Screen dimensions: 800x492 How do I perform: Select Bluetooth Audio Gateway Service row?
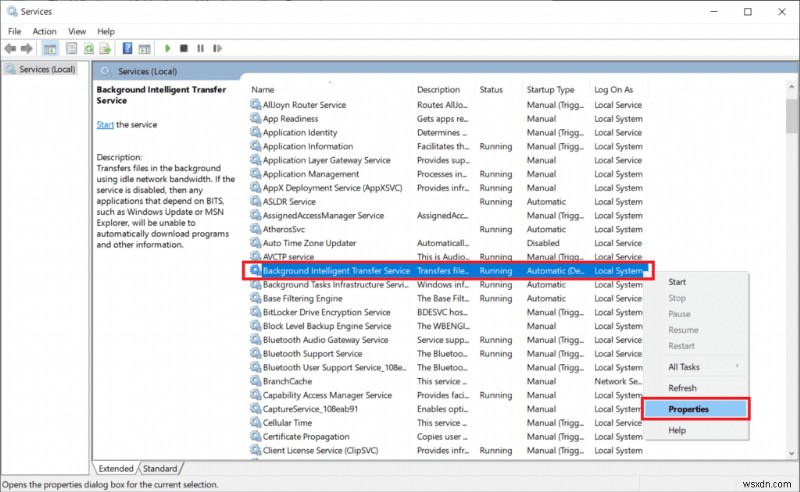pyautogui.click(x=447, y=339)
